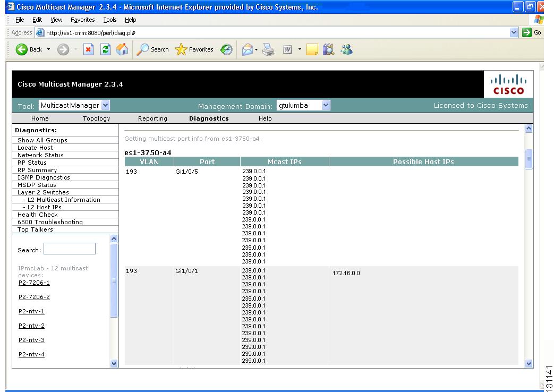Click the Cisco logo
The height and width of the screenshot is (392, 554).
508,84
